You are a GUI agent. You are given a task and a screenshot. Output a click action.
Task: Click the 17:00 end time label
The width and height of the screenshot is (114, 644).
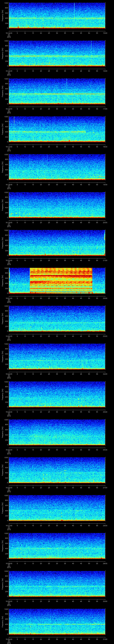[x=105, y=109]
